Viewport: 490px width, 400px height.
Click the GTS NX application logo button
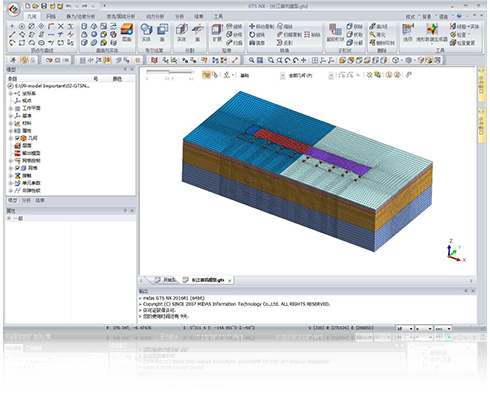[x=14, y=10]
